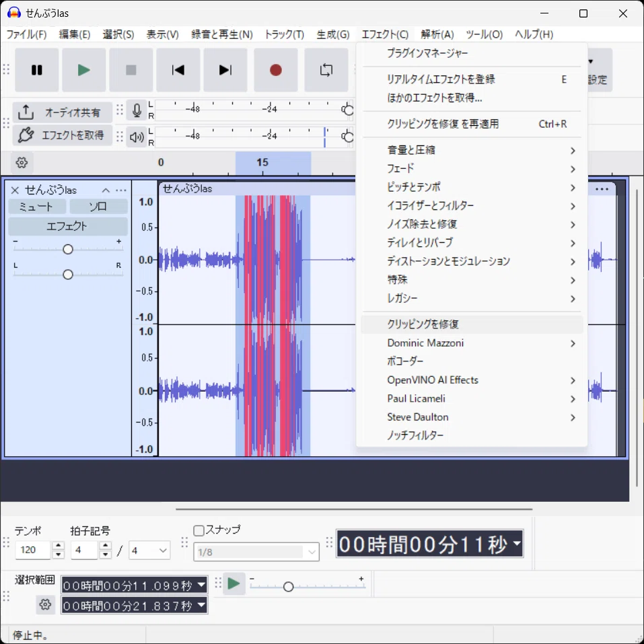Open the ヘルプ(H) menu

[534, 34]
